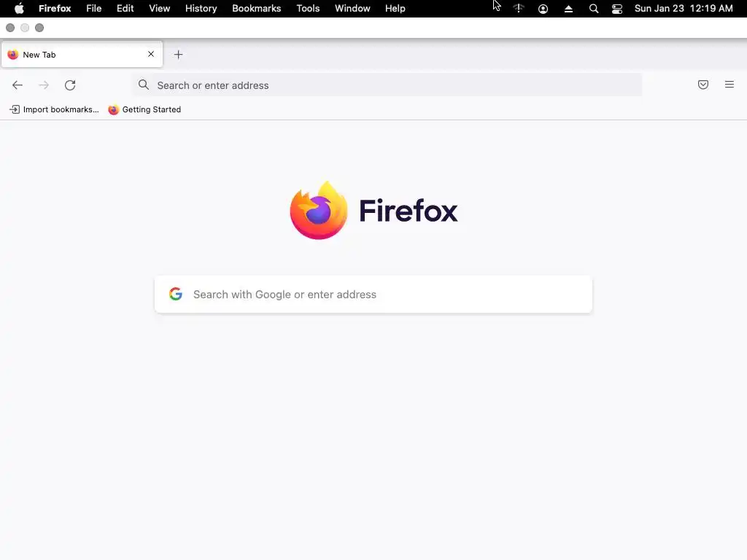Open the Tools menu

[x=309, y=8]
